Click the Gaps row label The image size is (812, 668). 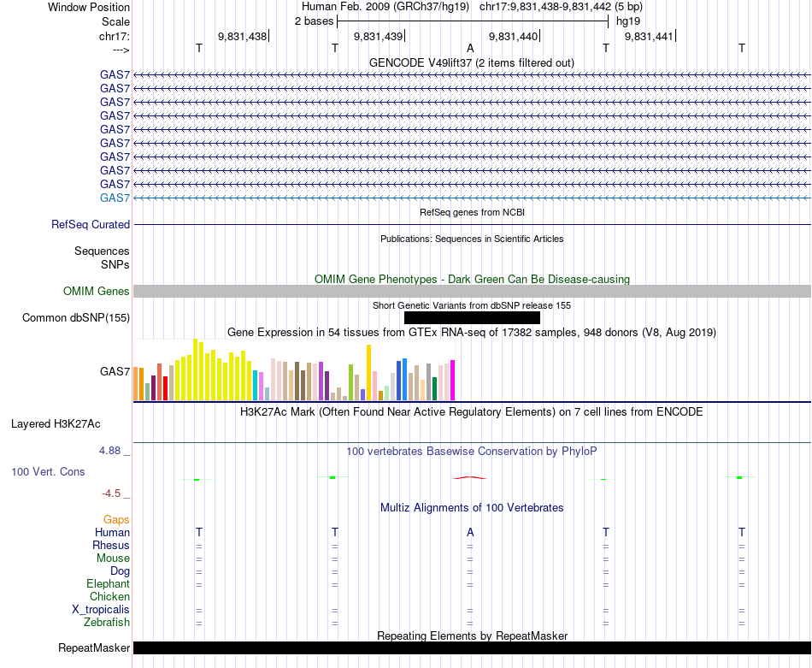pos(116,520)
